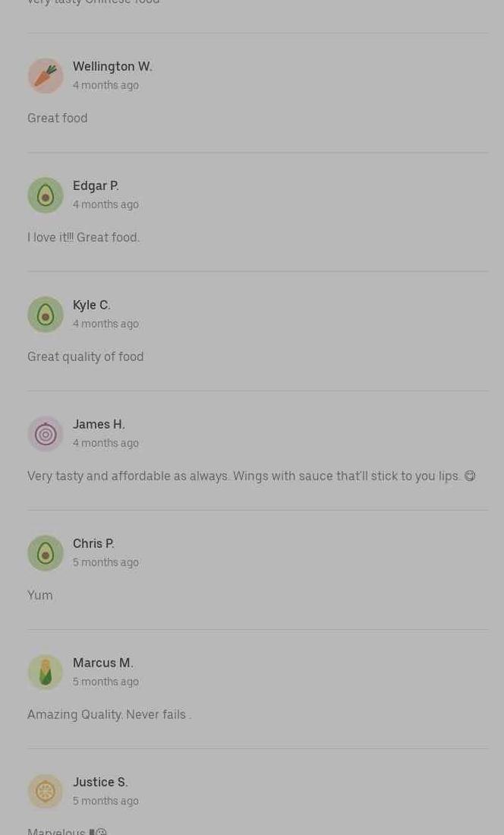
Task: Open reviewer name Wellington W.
Action: pos(112,67)
